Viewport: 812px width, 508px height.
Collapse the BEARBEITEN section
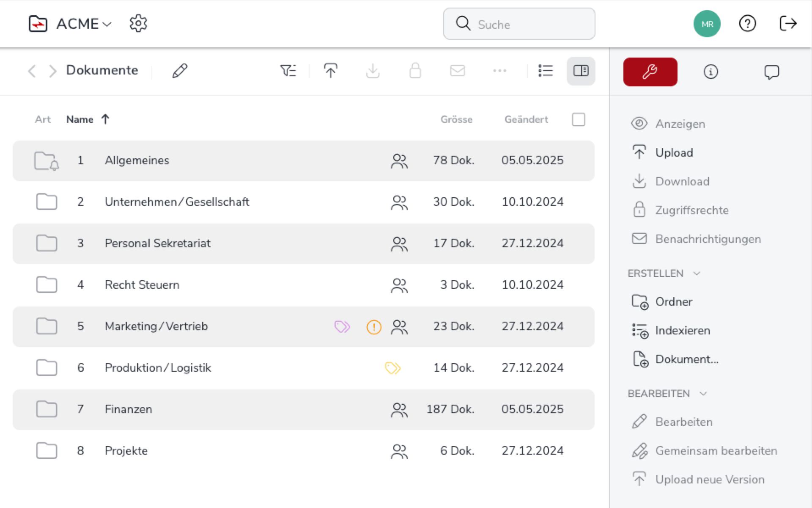click(x=703, y=394)
